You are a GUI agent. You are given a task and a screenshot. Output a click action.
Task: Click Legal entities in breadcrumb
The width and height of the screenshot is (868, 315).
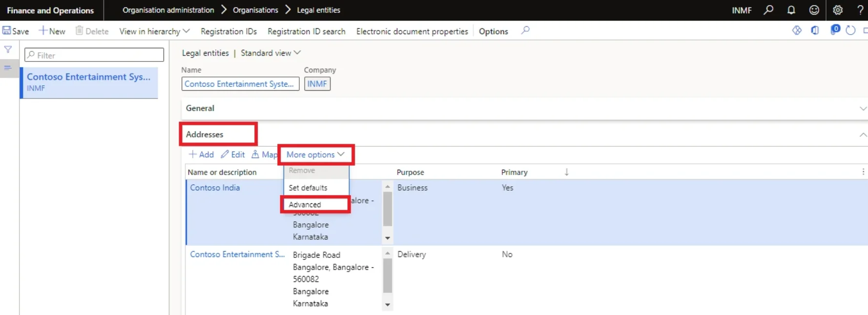(318, 10)
